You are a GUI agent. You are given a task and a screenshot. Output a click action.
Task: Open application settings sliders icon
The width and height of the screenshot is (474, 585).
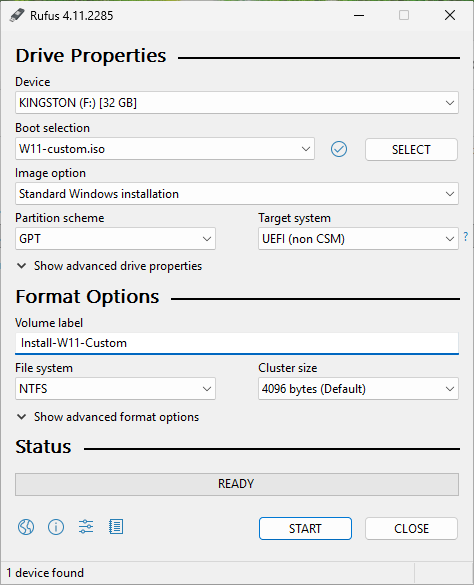(x=86, y=527)
